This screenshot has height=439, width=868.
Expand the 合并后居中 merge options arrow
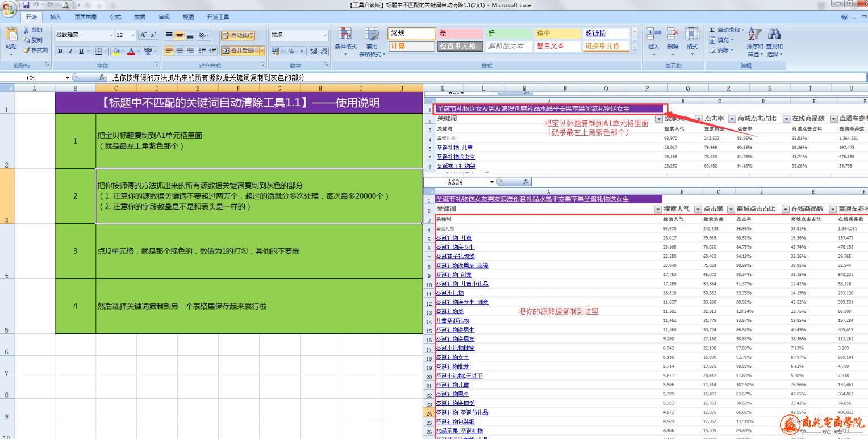coord(262,51)
